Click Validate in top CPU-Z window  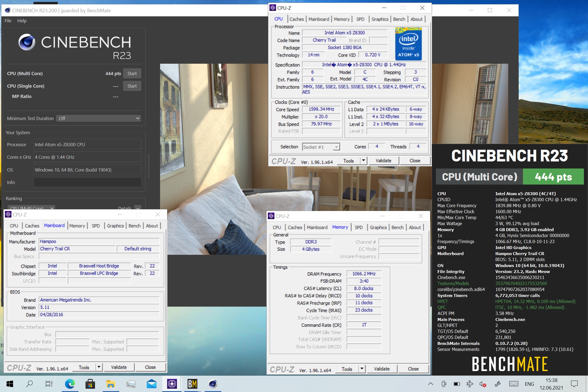click(x=383, y=161)
